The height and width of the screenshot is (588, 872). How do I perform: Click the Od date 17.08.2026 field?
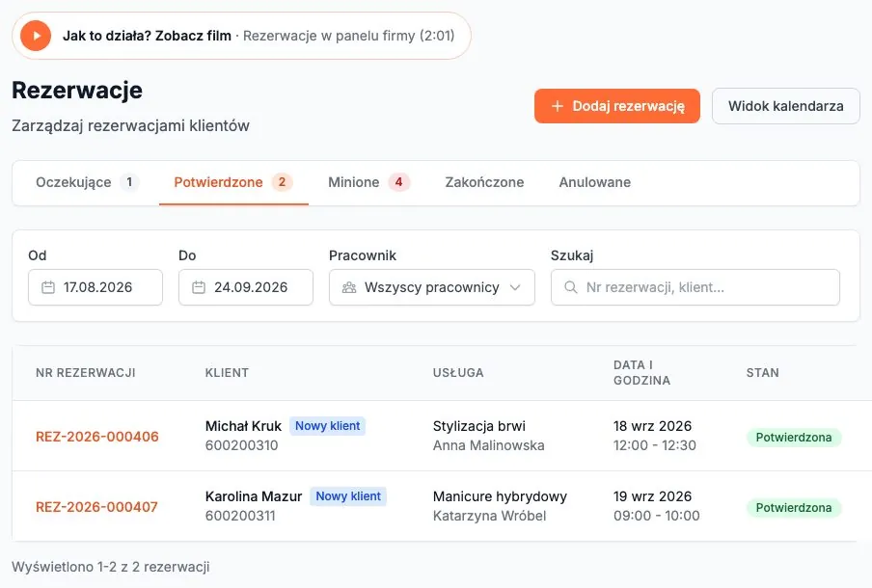coord(95,287)
